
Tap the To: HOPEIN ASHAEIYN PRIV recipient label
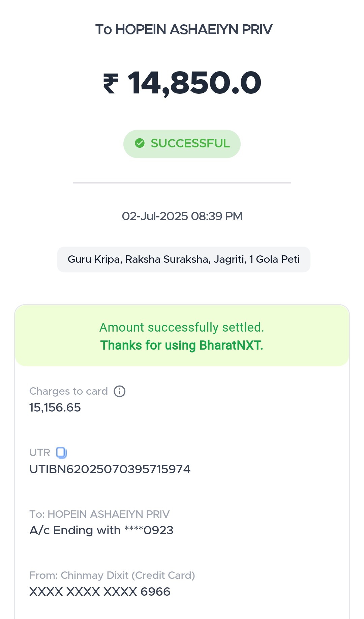point(99,514)
